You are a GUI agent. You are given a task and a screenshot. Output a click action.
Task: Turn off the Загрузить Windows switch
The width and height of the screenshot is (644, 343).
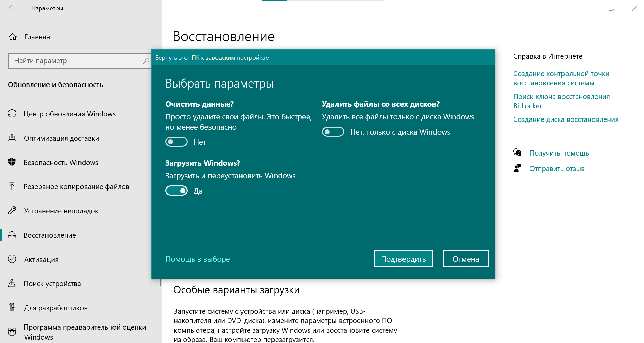click(x=176, y=191)
